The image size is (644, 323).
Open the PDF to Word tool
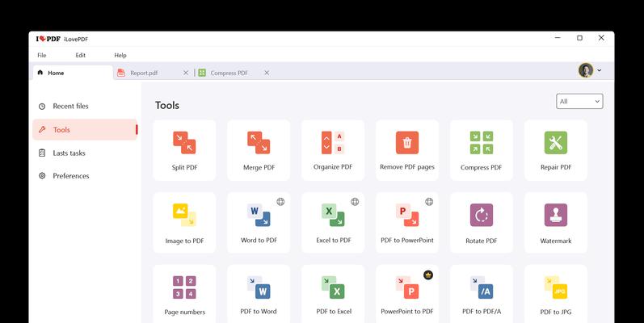coord(259,294)
